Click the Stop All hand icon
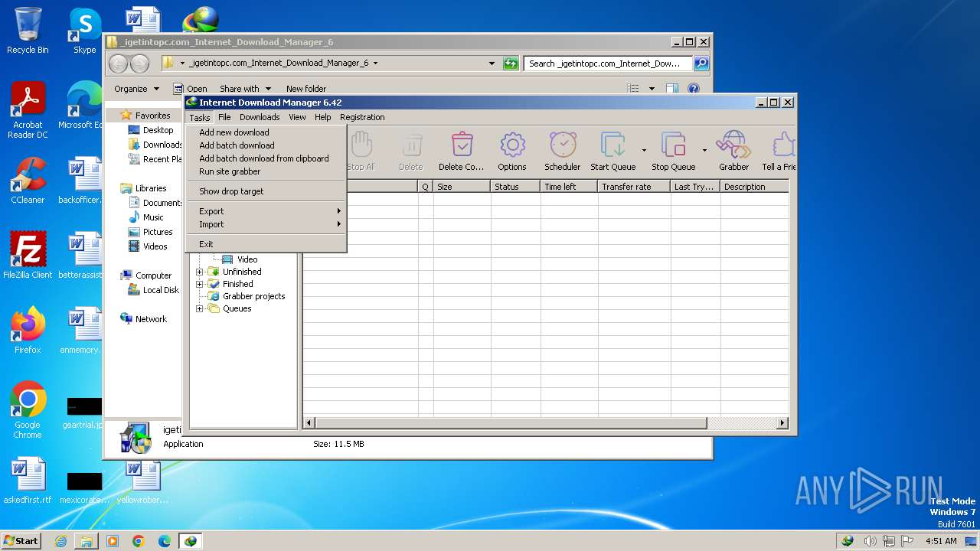Viewport: 980px width, 551px height. pos(361,151)
